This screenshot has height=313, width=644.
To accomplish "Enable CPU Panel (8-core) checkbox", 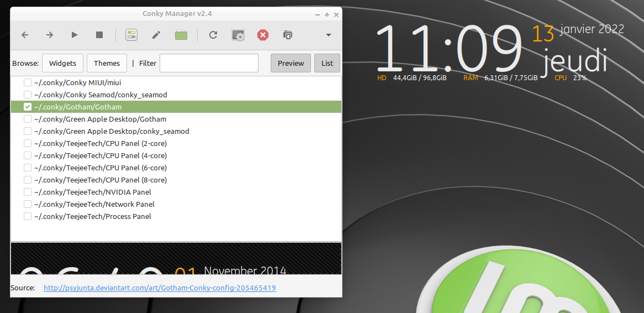I will point(28,180).
